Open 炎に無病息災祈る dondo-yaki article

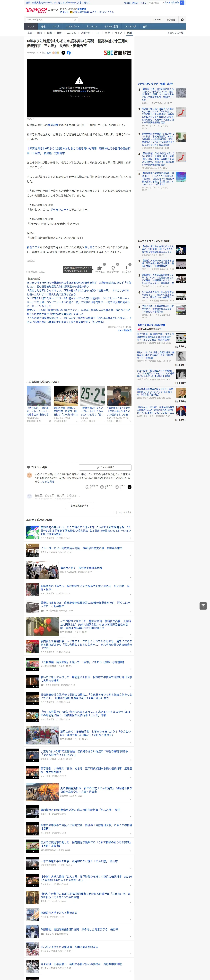point(96,790)
